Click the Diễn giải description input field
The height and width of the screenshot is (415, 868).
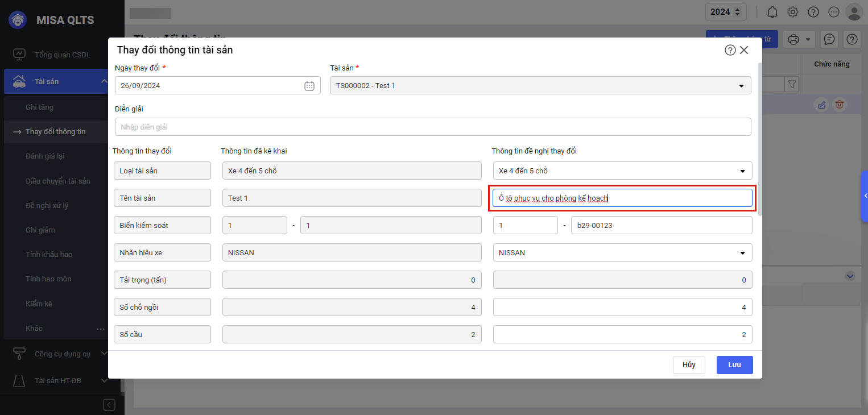pyautogui.click(x=432, y=127)
